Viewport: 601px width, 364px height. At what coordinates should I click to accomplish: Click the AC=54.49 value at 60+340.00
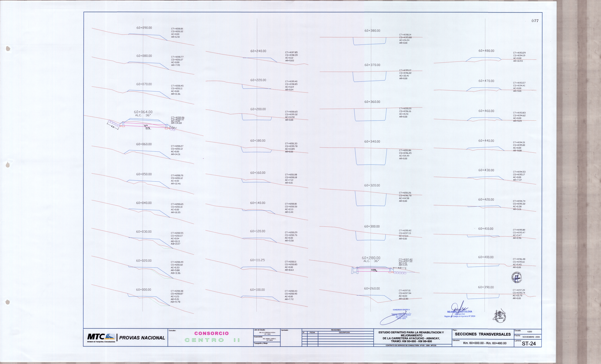click(404, 156)
